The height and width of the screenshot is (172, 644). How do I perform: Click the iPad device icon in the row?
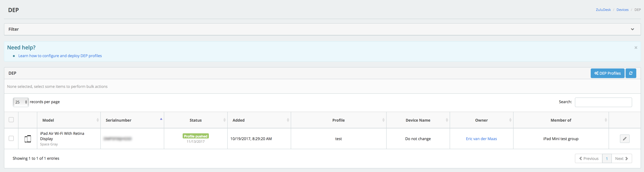(x=28, y=139)
